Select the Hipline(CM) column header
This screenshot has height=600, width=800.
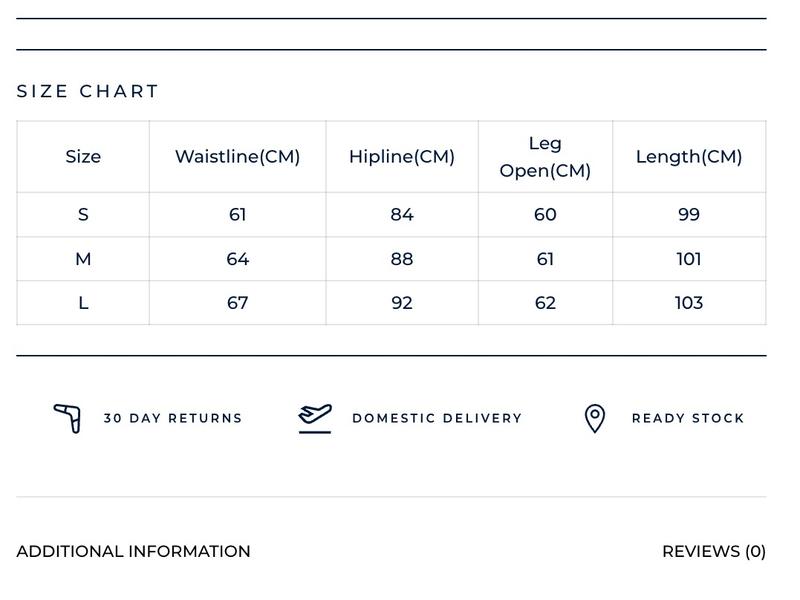402,157
